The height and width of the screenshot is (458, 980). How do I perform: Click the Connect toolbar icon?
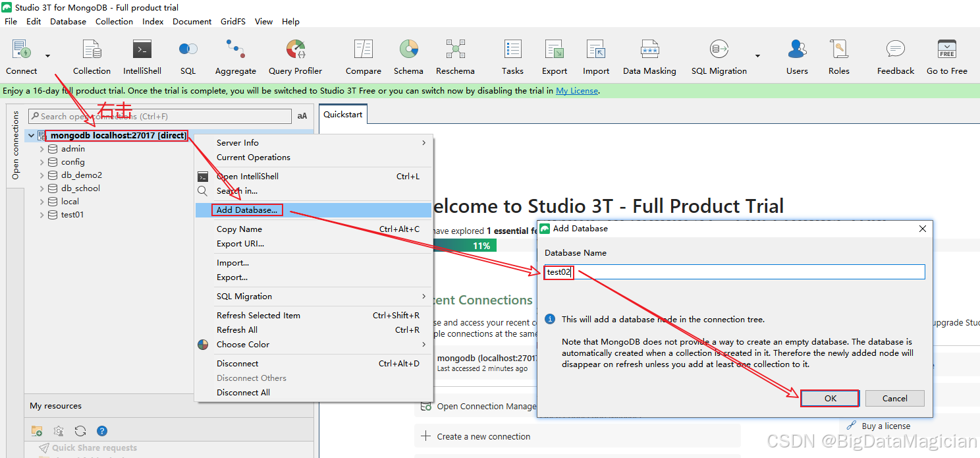21,49
